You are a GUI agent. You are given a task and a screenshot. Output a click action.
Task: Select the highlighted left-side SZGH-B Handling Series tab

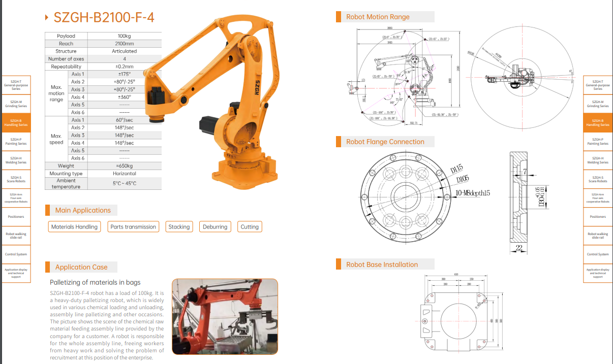tap(15, 122)
